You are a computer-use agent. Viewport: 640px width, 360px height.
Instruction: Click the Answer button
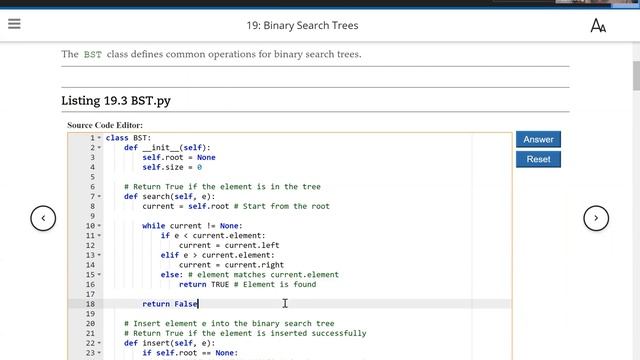538,139
